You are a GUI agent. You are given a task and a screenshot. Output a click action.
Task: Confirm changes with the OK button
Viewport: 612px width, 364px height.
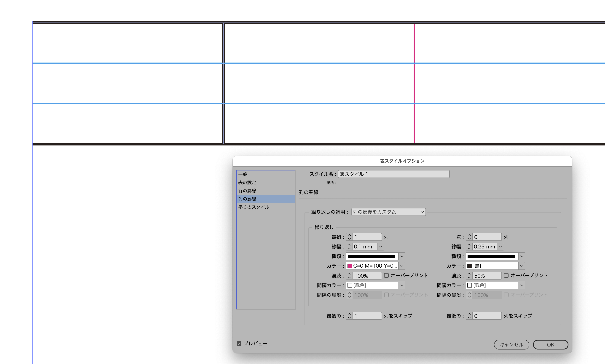pyautogui.click(x=550, y=344)
